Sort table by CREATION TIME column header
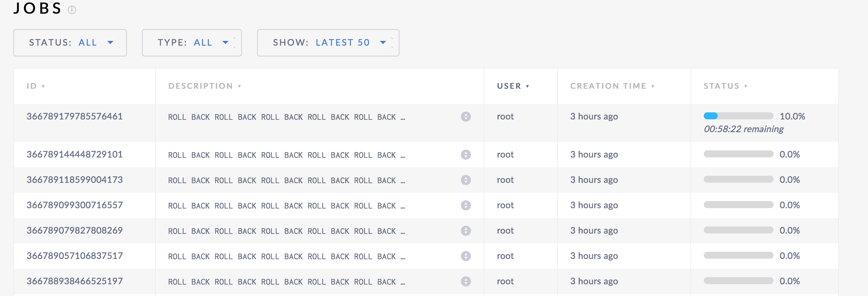 [x=612, y=86]
